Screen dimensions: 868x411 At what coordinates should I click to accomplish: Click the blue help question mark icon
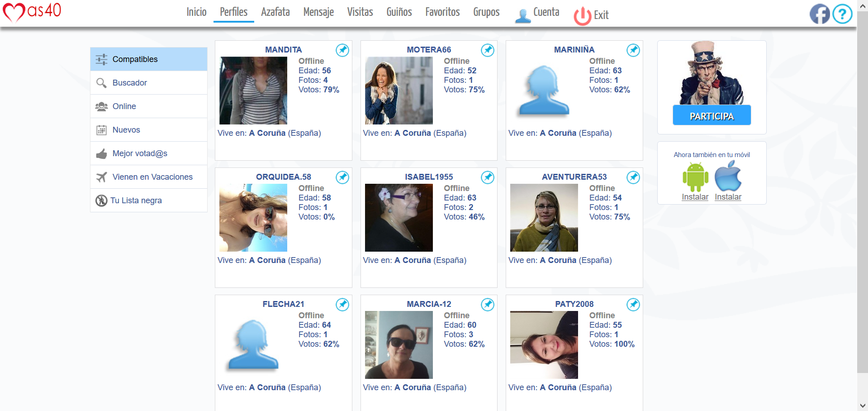[x=842, y=14]
